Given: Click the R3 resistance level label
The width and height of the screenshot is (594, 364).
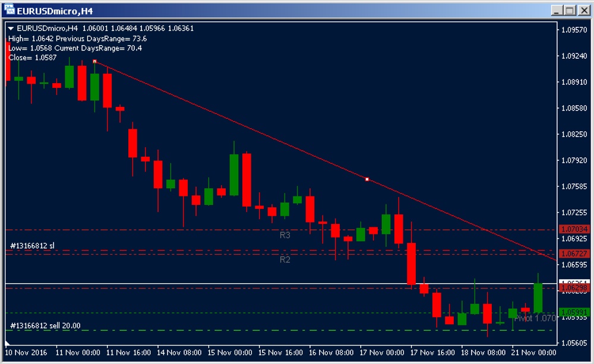Looking at the screenshot, I should pos(285,235).
